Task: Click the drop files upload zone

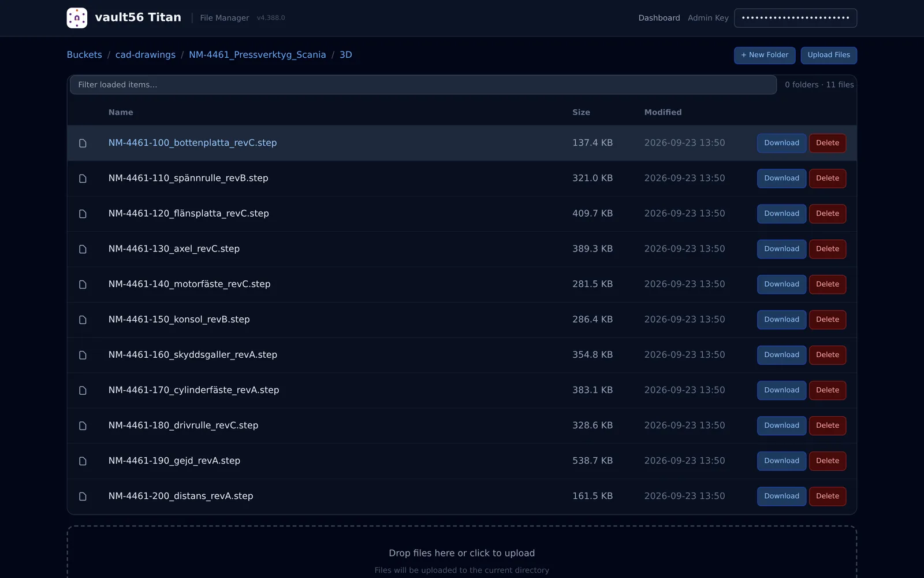Action: point(462,552)
